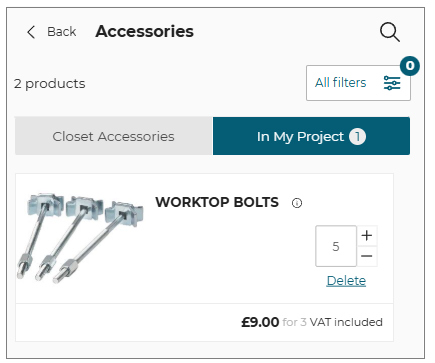Screen dimensions: 435x363
Task: Click the £9.00 price text
Action: pos(260,322)
